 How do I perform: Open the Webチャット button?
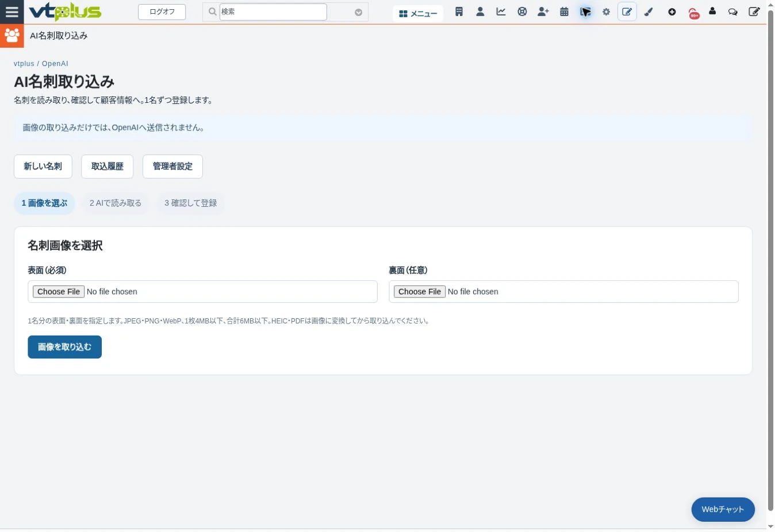(723, 510)
